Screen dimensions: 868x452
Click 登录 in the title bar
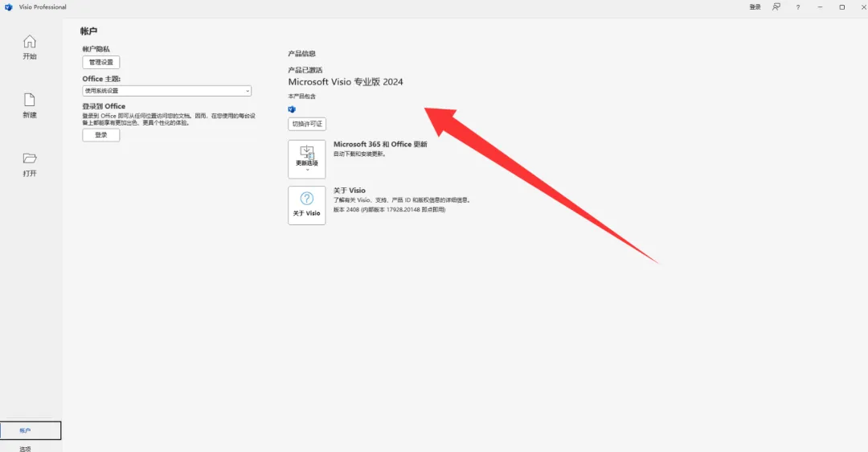(755, 7)
